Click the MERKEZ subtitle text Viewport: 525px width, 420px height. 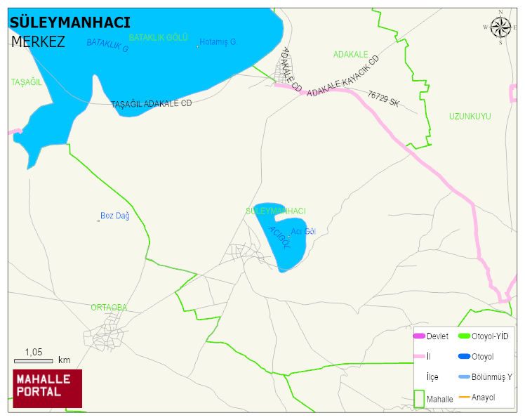click(x=38, y=42)
